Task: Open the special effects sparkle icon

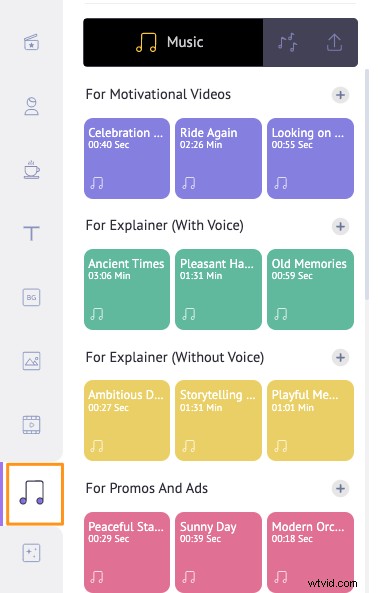Action: point(31,553)
